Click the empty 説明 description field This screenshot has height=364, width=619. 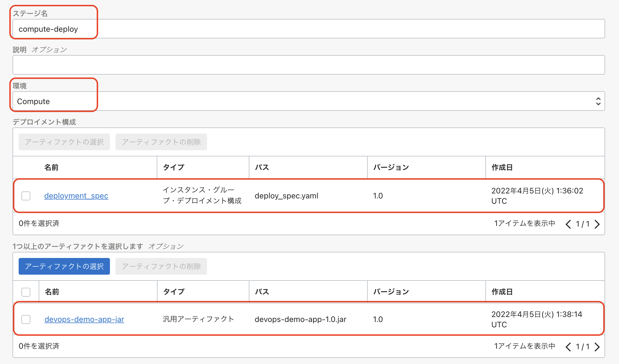click(x=306, y=65)
